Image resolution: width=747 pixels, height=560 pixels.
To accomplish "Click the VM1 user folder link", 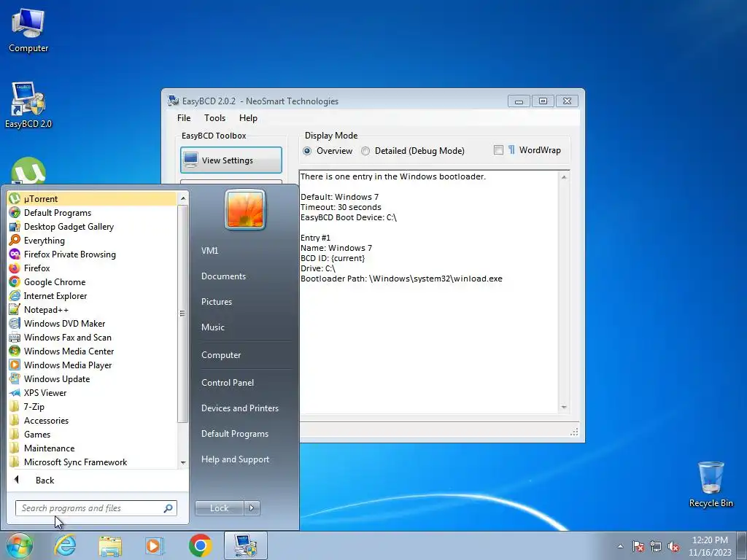I will 209,251.
